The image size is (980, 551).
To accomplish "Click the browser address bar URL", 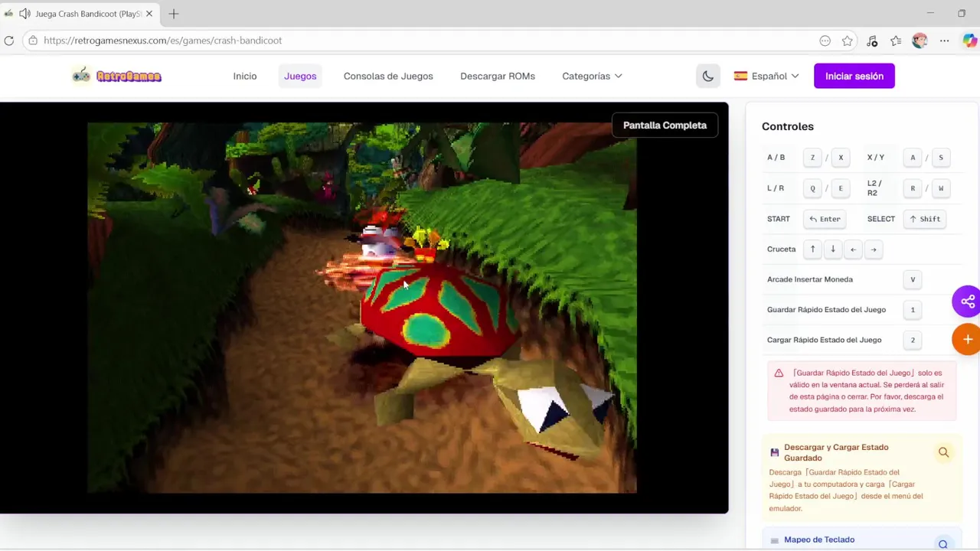I will [x=163, y=41].
